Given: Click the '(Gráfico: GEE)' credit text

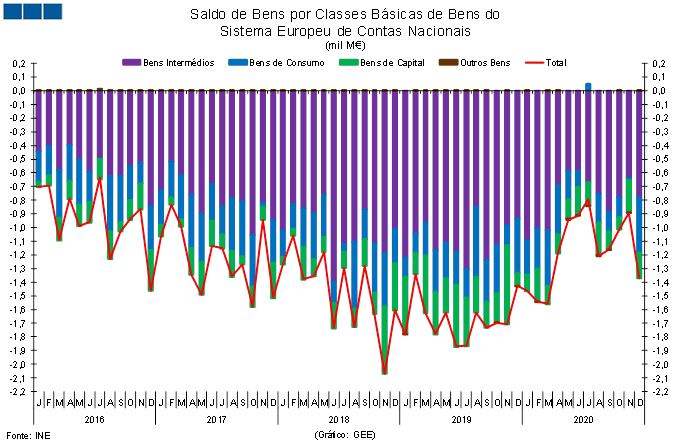Looking at the screenshot, I should [x=345, y=434].
